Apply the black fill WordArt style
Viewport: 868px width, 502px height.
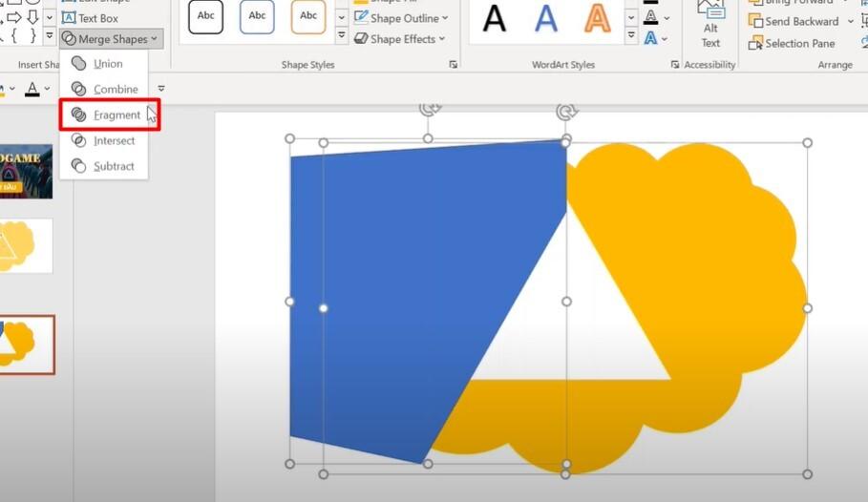click(x=495, y=18)
